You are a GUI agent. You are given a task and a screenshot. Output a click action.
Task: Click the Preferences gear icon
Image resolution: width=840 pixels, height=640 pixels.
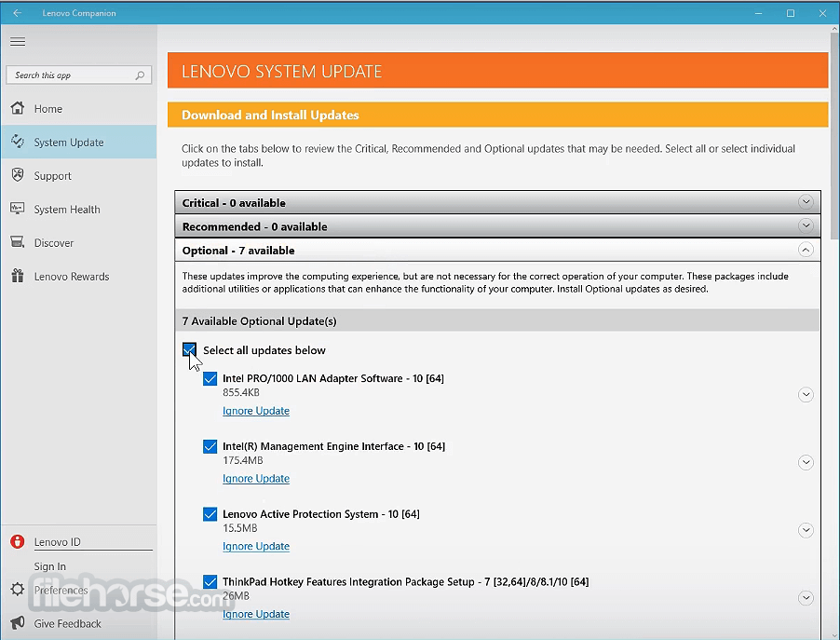click(18, 589)
